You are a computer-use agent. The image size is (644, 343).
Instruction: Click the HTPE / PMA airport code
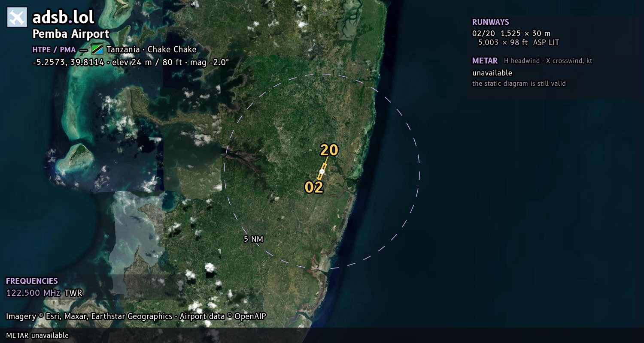[x=54, y=50]
